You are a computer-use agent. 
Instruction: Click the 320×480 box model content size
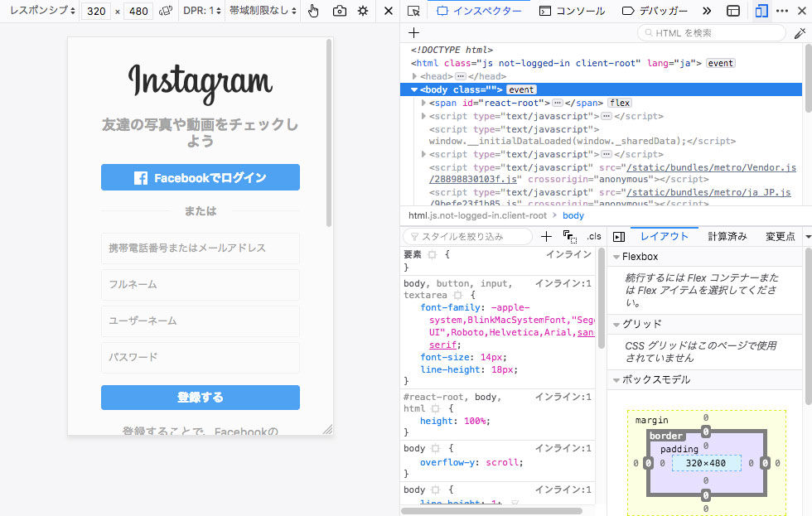pyautogui.click(x=706, y=463)
